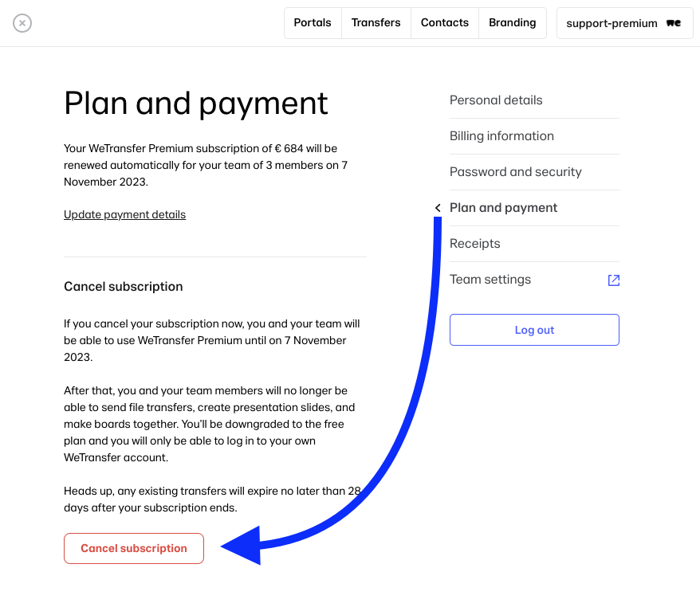The width and height of the screenshot is (700, 615).
Task: Open the Receipts section
Action: click(x=474, y=243)
